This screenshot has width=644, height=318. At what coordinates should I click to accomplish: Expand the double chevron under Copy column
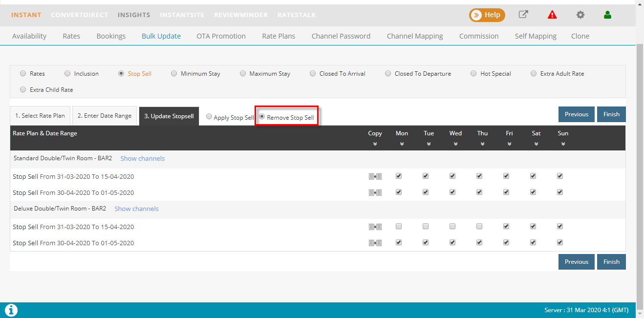pos(375,144)
